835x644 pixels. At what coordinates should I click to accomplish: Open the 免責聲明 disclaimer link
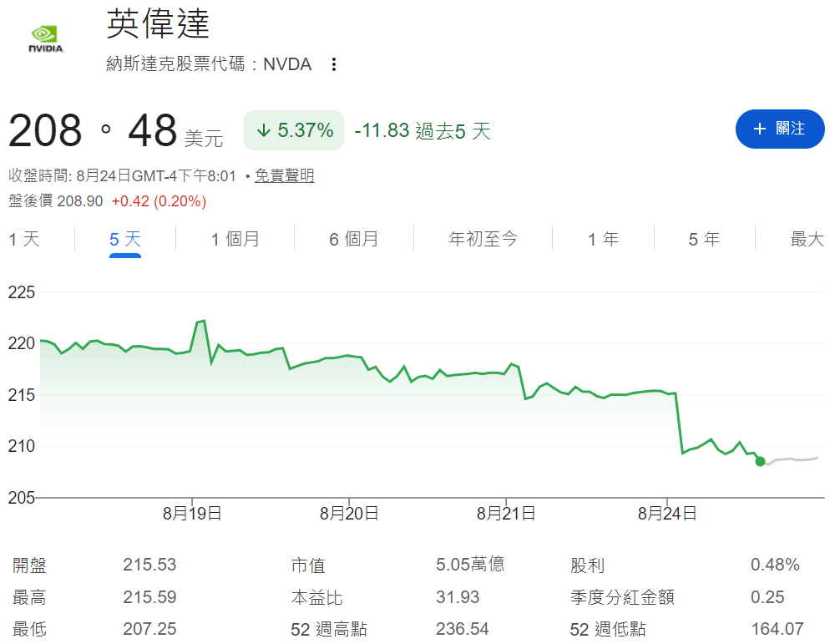pyautogui.click(x=285, y=175)
